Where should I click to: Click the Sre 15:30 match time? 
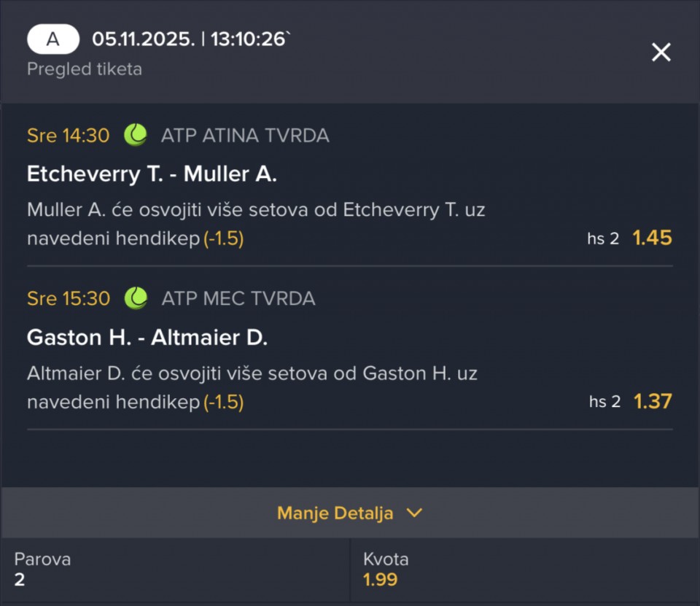pyautogui.click(x=68, y=298)
